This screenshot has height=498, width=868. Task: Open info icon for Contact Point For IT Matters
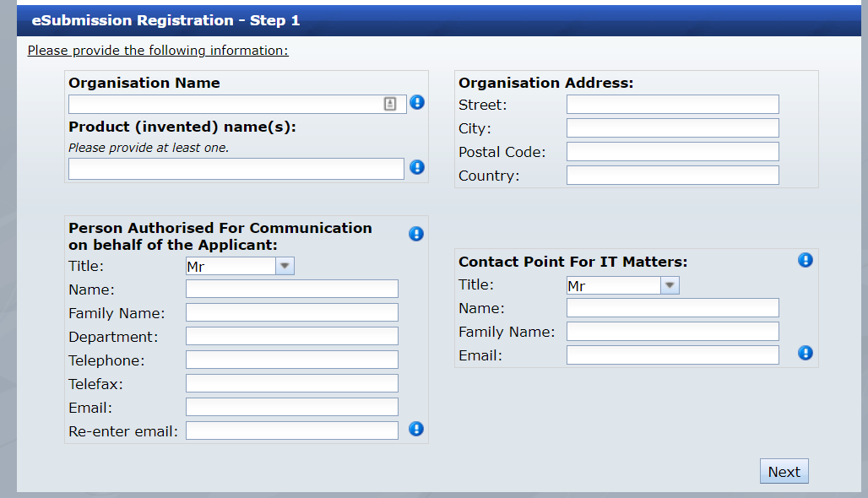tap(806, 260)
